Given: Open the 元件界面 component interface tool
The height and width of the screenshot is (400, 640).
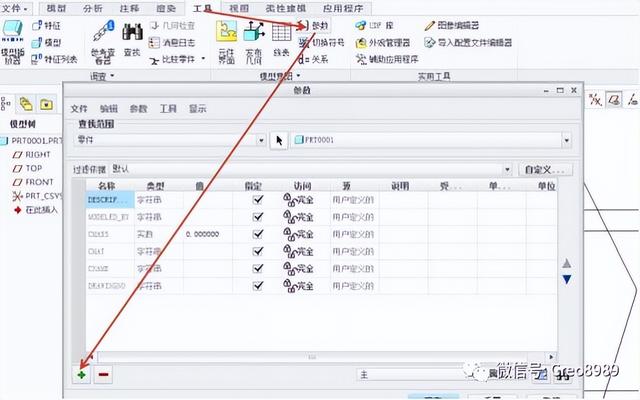Looking at the screenshot, I should [x=227, y=43].
